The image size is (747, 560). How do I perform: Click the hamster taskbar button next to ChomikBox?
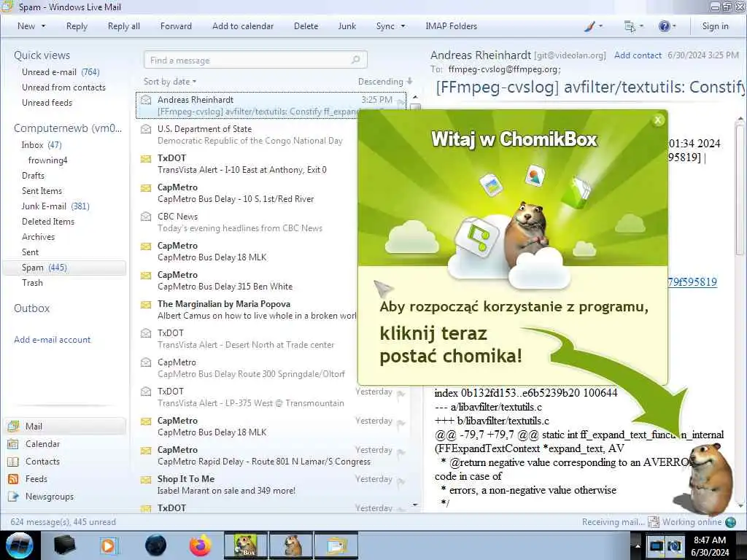click(x=291, y=545)
